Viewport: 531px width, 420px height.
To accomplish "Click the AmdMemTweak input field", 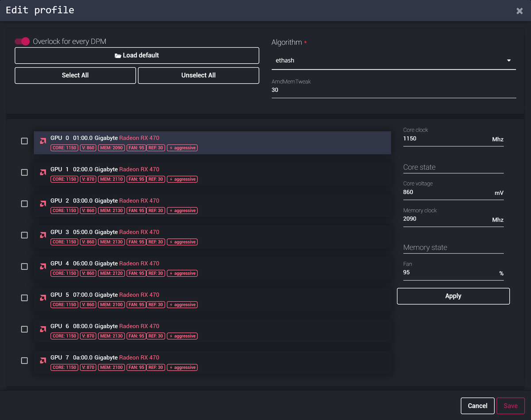I will [x=394, y=90].
